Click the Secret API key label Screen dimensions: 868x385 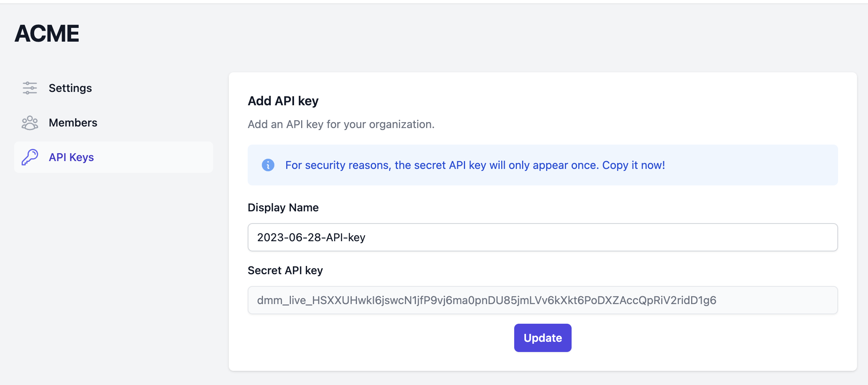tap(285, 270)
